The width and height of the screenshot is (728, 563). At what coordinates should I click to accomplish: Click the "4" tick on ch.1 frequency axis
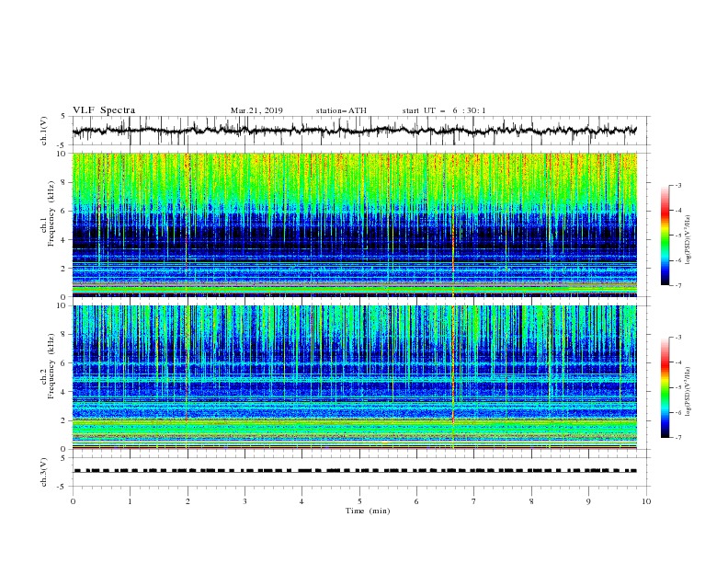pyautogui.click(x=65, y=240)
